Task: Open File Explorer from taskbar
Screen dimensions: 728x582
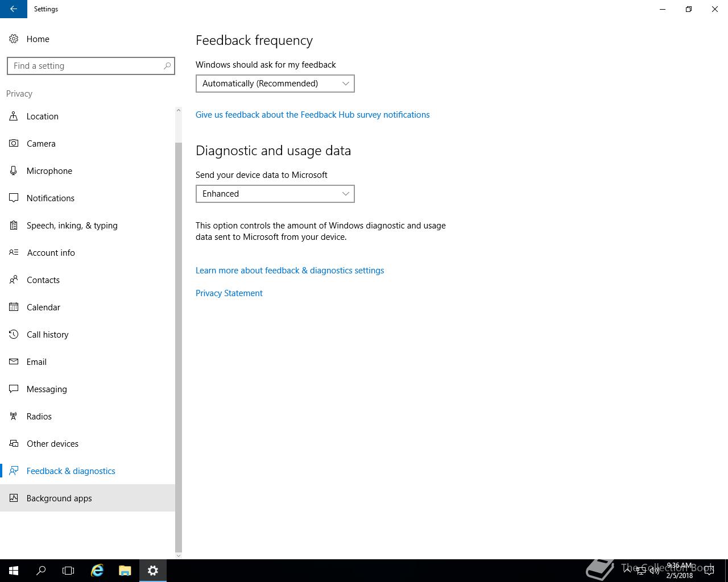Action: coord(125,571)
